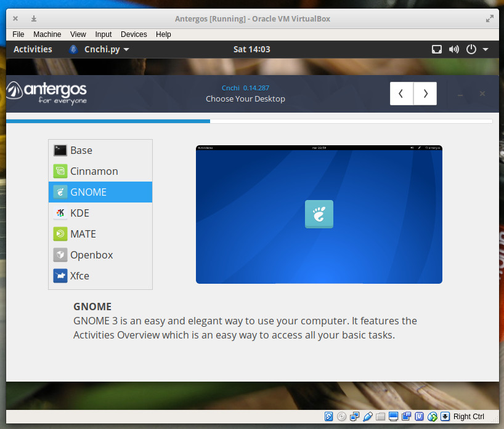This screenshot has width=504, height=429.
Task: Choose the Xfce desktop option
Action: coord(100,276)
